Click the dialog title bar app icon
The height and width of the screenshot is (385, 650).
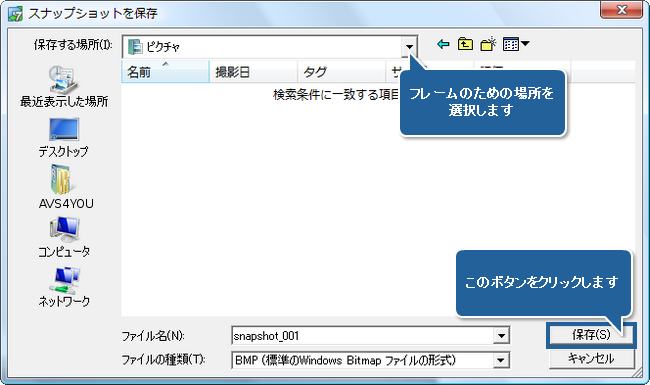click(15, 14)
